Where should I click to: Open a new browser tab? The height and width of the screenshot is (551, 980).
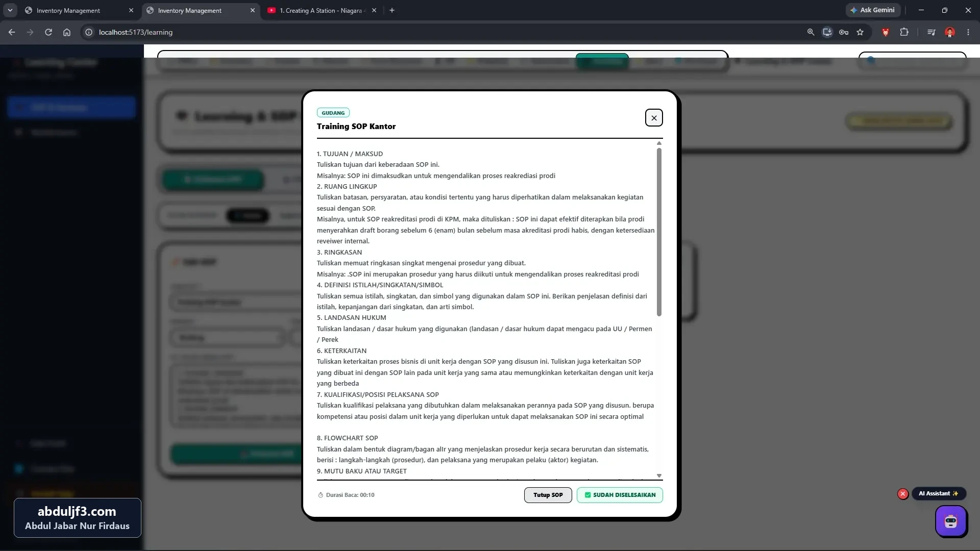pyautogui.click(x=392, y=10)
